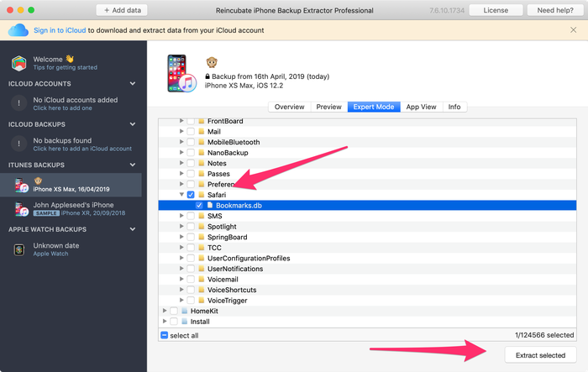Viewport: 588px width, 372px height.
Task: Click the NanoBackup folder icon
Action: (202, 153)
